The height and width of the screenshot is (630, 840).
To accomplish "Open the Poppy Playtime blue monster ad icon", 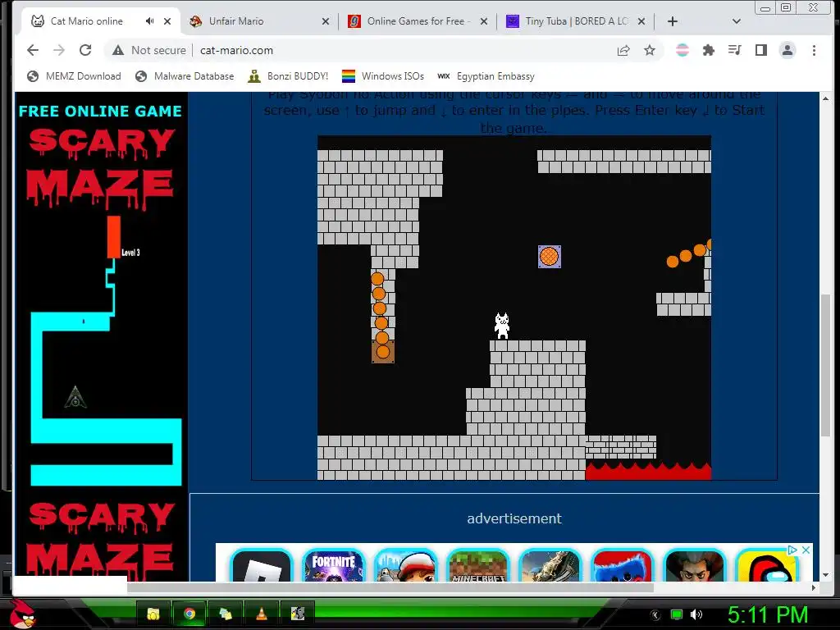I will pos(622,566).
